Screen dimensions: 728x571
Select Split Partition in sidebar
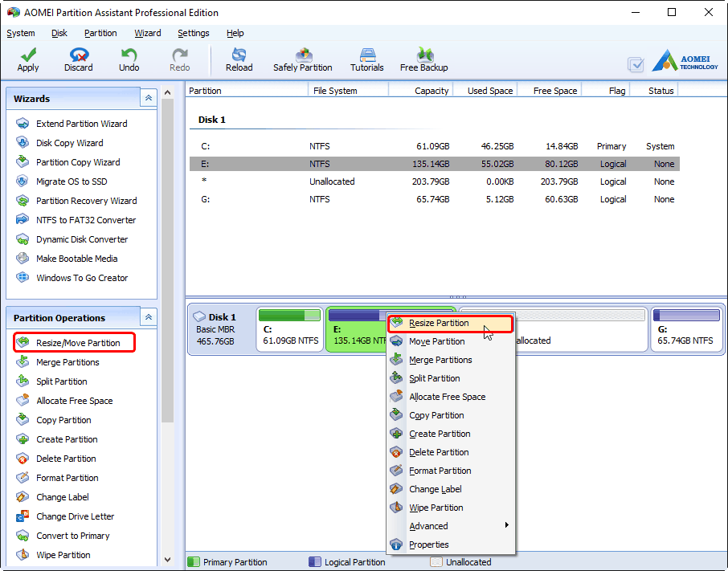pos(51,381)
